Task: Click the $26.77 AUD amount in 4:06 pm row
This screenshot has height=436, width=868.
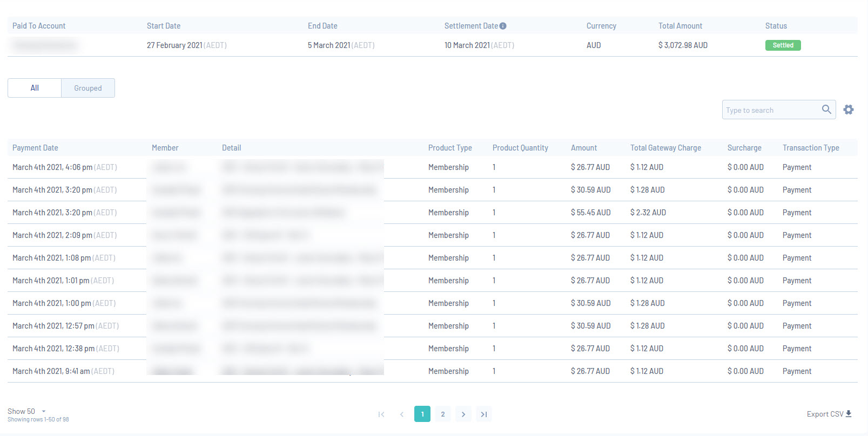Action: (x=590, y=167)
